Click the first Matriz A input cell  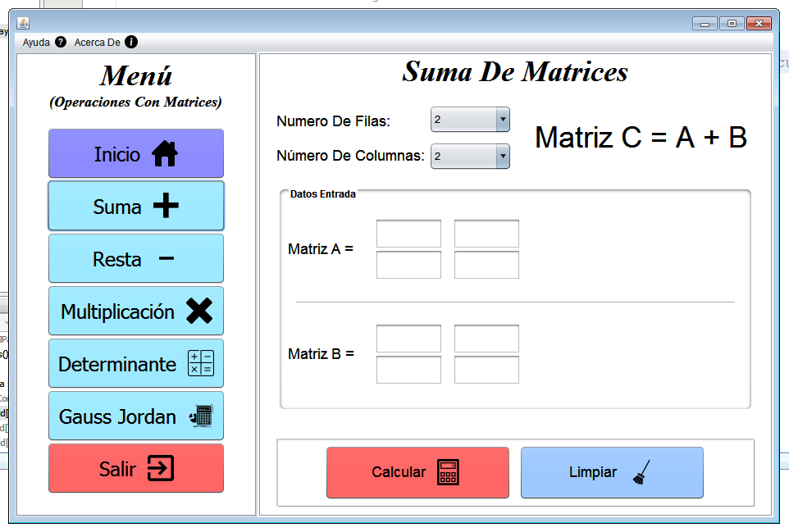[x=408, y=234]
